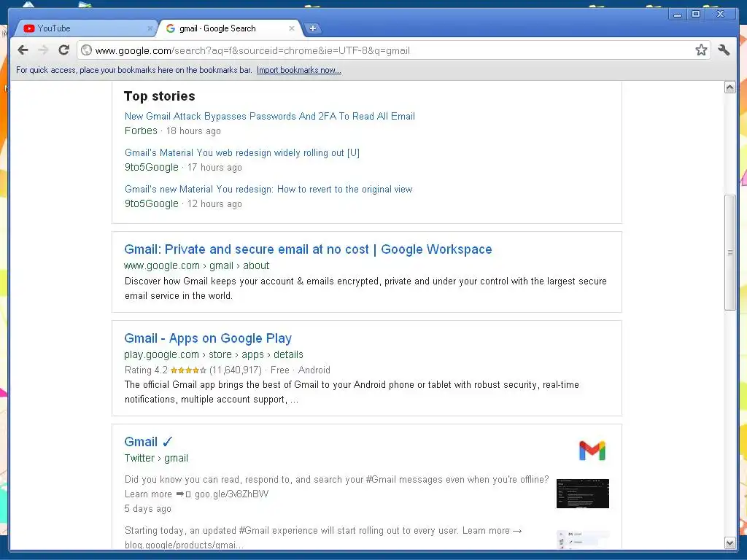The image size is (747, 560).
Task: Click Import bookmarks now link
Action: 298,70
